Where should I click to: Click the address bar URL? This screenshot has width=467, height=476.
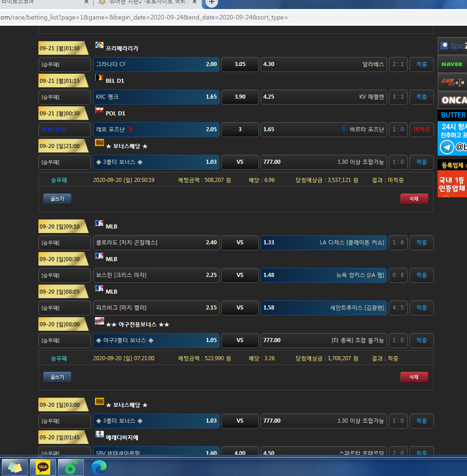point(145,18)
